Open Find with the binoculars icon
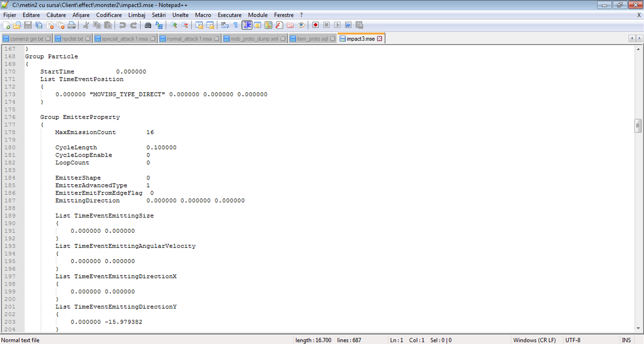644x344 pixels. pos(148,25)
